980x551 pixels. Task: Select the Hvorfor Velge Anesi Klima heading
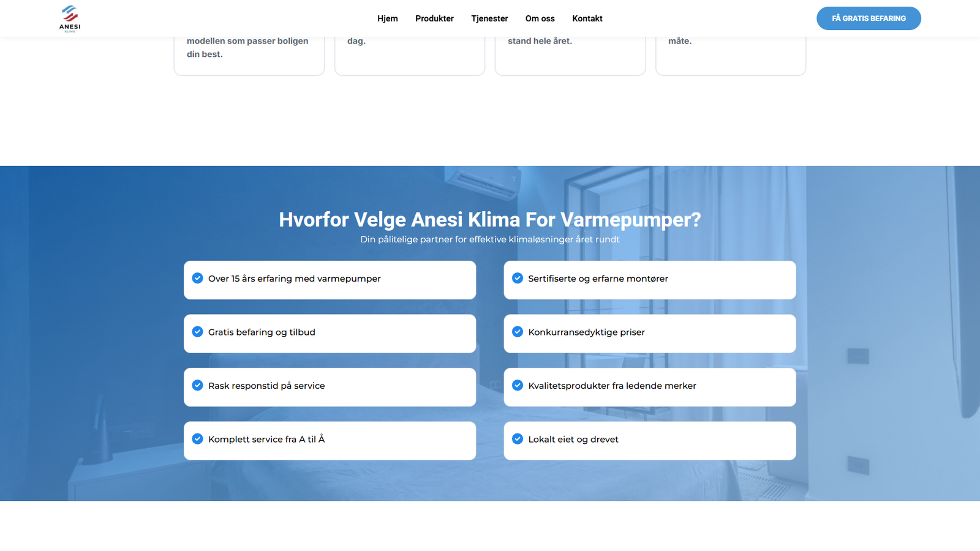[489, 219]
